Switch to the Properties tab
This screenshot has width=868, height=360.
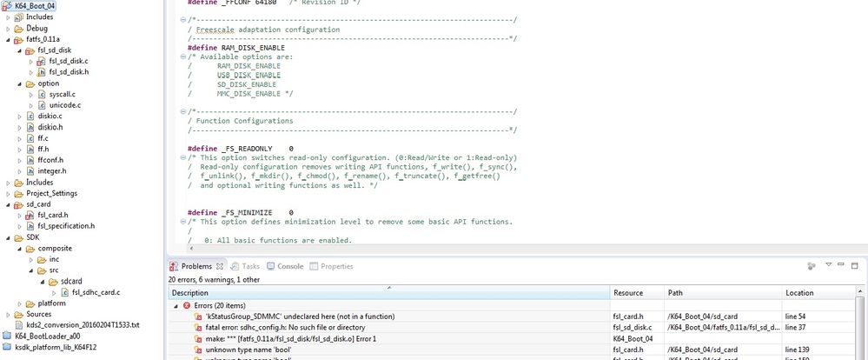(331, 266)
